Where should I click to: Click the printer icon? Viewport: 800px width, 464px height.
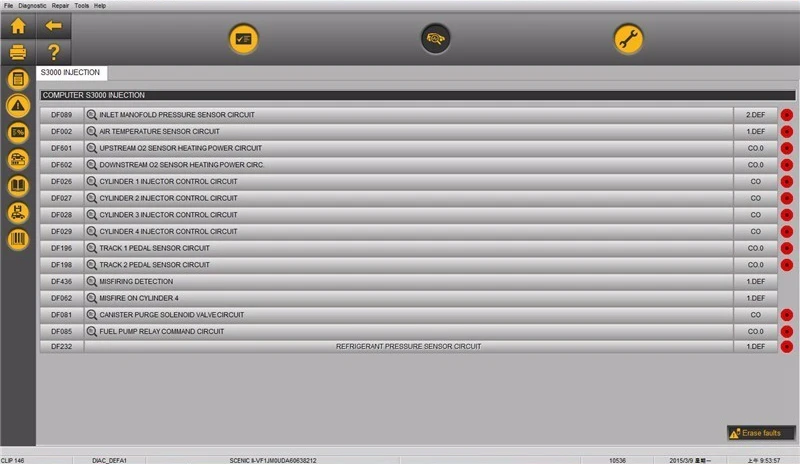[x=18, y=52]
